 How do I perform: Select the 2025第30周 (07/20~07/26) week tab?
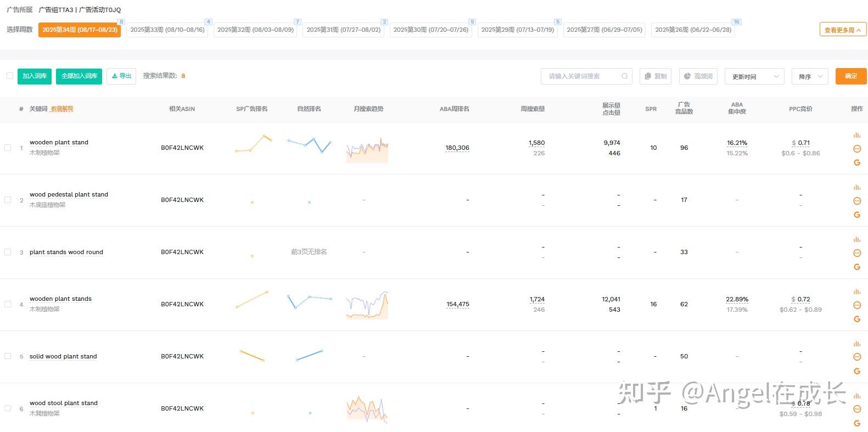[x=431, y=30]
